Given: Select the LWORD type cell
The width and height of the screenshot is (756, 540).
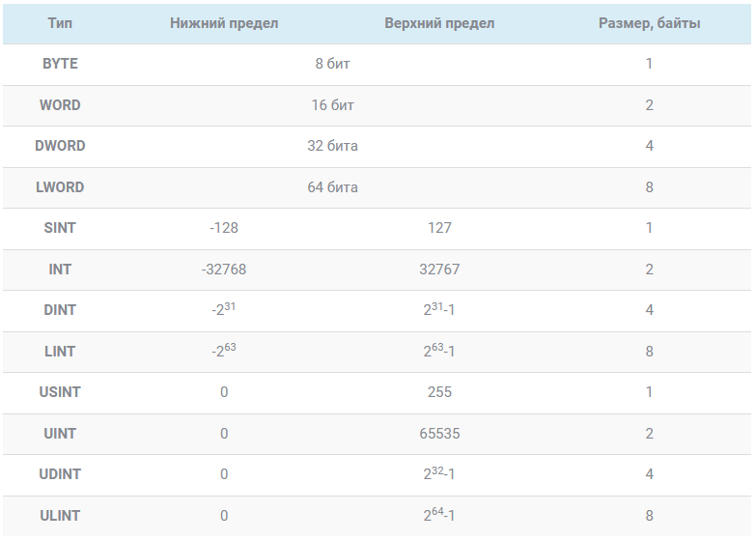Looking at the screenshot, I should pyautogui.click(x=60, y=187).
